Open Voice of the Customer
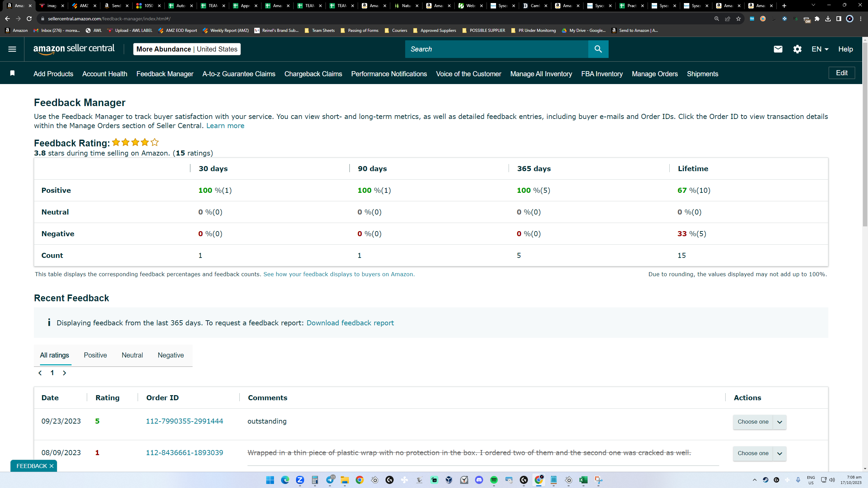The height and width of the screenshot is (488, 868). (x=469, y=74)
